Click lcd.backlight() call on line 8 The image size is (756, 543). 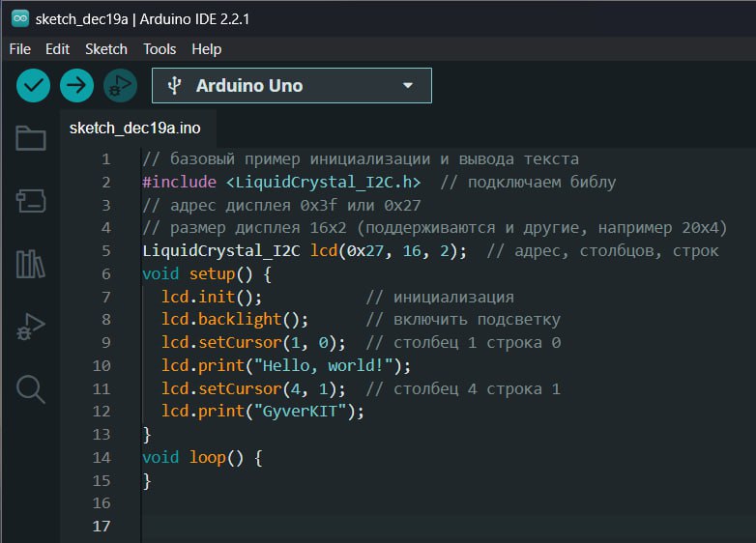[x=234, y=320]
